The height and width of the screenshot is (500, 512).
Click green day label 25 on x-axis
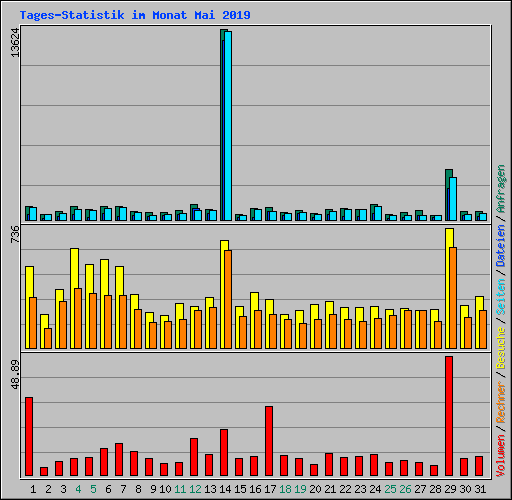point(390,489)
